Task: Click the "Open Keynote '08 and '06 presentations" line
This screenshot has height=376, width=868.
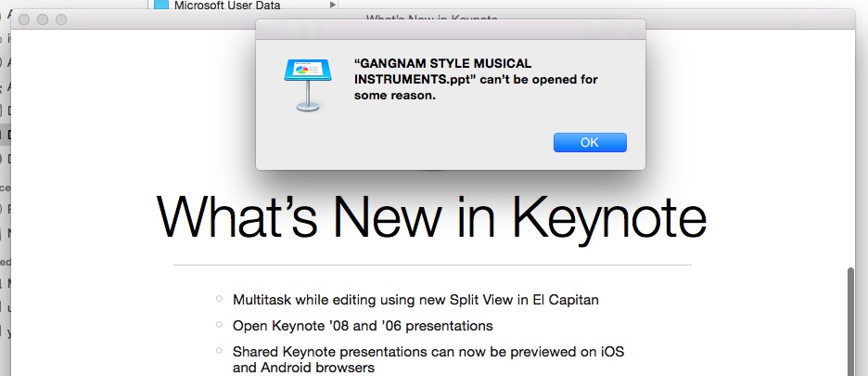Action: (362, 326)
